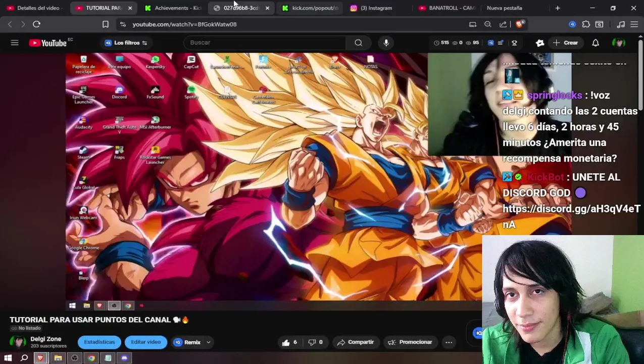Switch to the Achievements - Kick tab
This screenshot has height=364, width=644.
point(173,8)
